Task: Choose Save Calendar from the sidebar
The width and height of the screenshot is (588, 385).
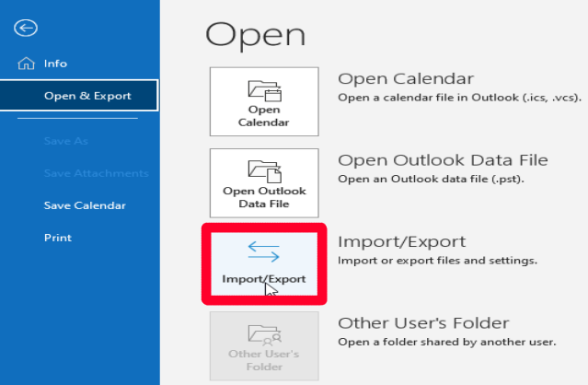Action: tap(85, 205)
